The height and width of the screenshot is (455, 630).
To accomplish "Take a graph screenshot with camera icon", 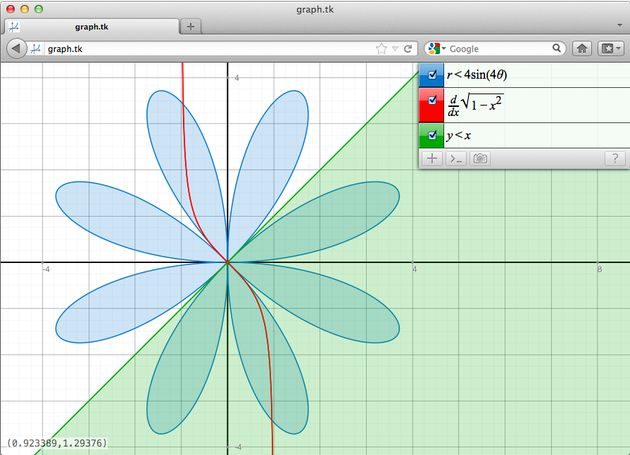I will pyautogui.click(x=480, y=158).
